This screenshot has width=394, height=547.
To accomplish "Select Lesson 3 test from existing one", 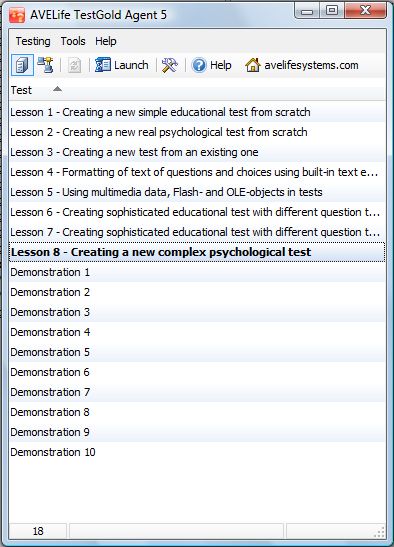I will pos(198,152).
